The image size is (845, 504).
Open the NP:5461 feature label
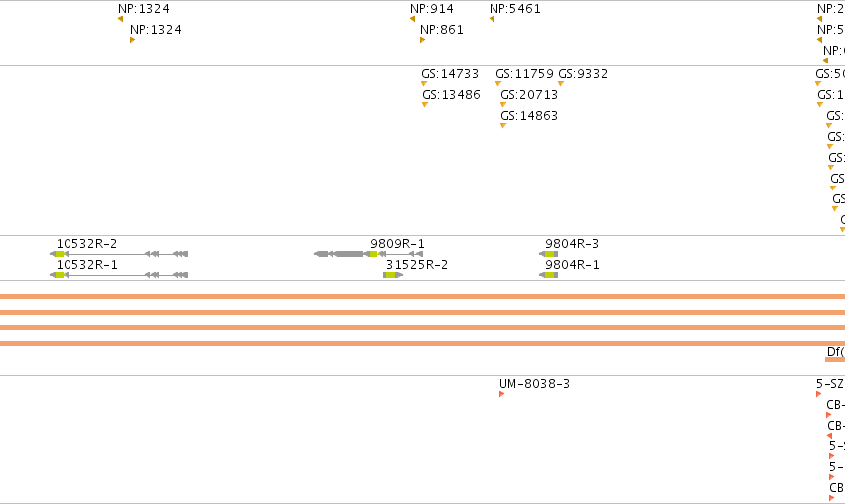pos(515,9)
